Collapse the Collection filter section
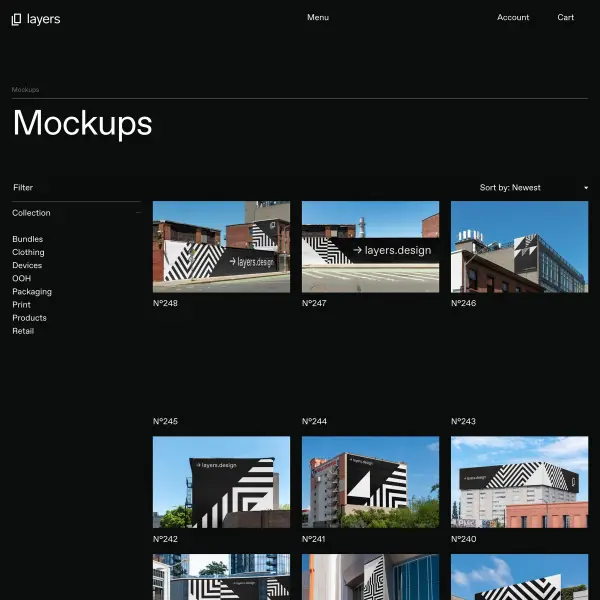This screenshot has width=600, height=600. pos(76,213)
